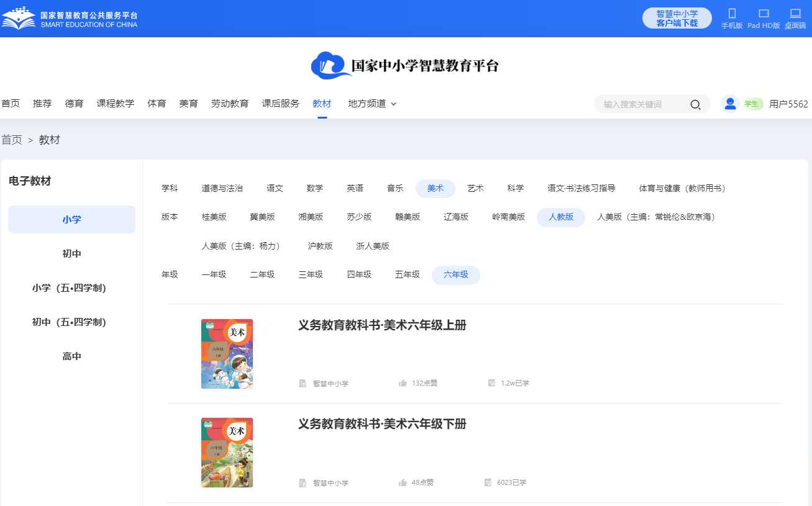This screenshot has width=812, height=506.
Task: Open the 美术六年级下册 book cover thumbnail
Action: pos(227,453)
